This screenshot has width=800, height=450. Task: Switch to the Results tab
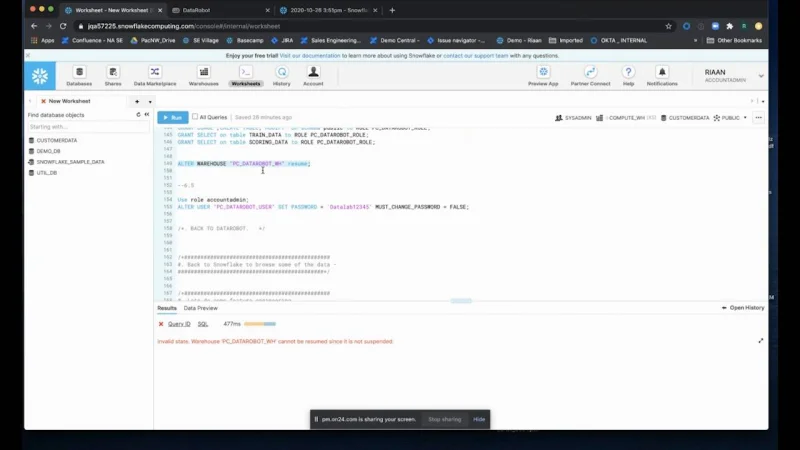pos(167,308)
